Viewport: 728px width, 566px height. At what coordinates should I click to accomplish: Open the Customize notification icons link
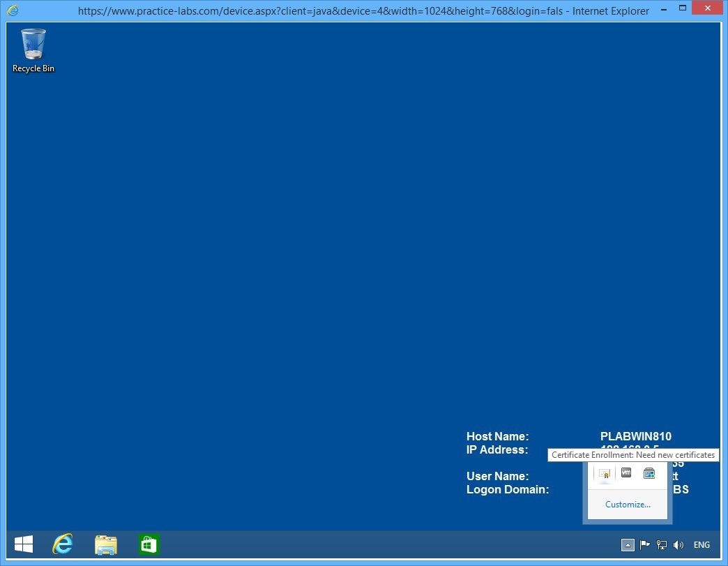pyautogui.click(x=627, y=504)
